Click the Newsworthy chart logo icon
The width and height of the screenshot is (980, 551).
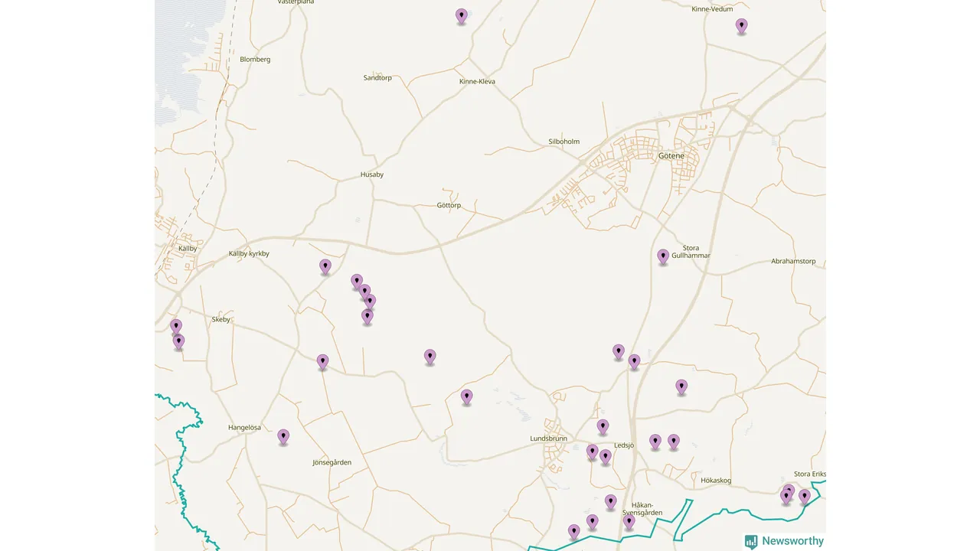[x=751, y=541]
